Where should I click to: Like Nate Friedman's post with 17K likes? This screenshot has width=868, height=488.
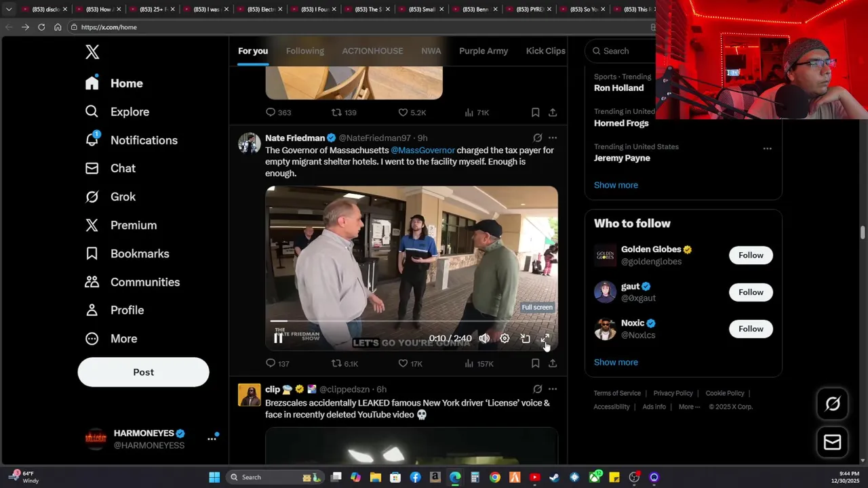coord(403,364)
